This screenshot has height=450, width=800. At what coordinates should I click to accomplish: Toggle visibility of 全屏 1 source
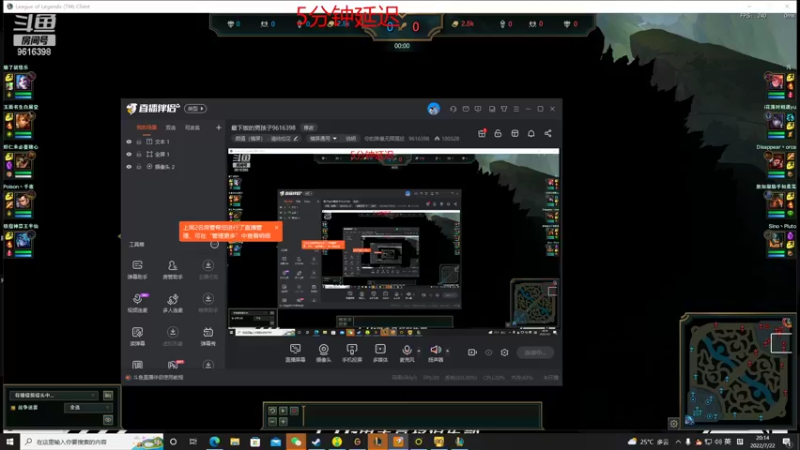[129, 154]
